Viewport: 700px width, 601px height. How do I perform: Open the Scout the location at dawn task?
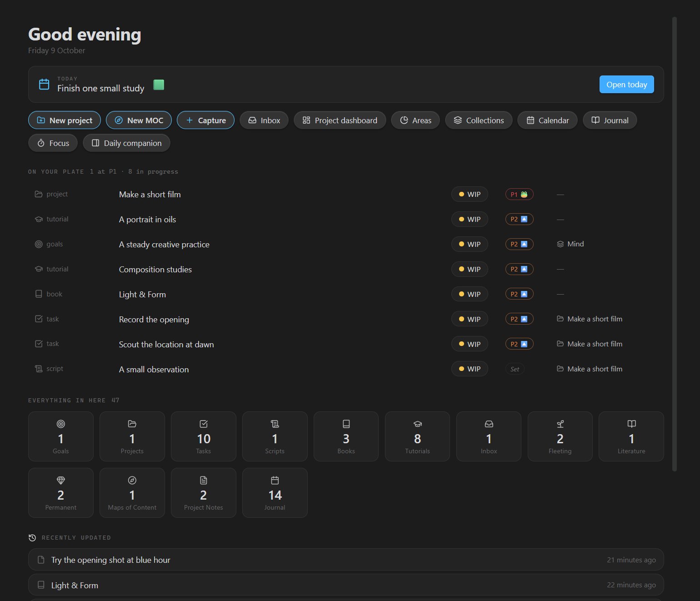(x=166, y=345)
